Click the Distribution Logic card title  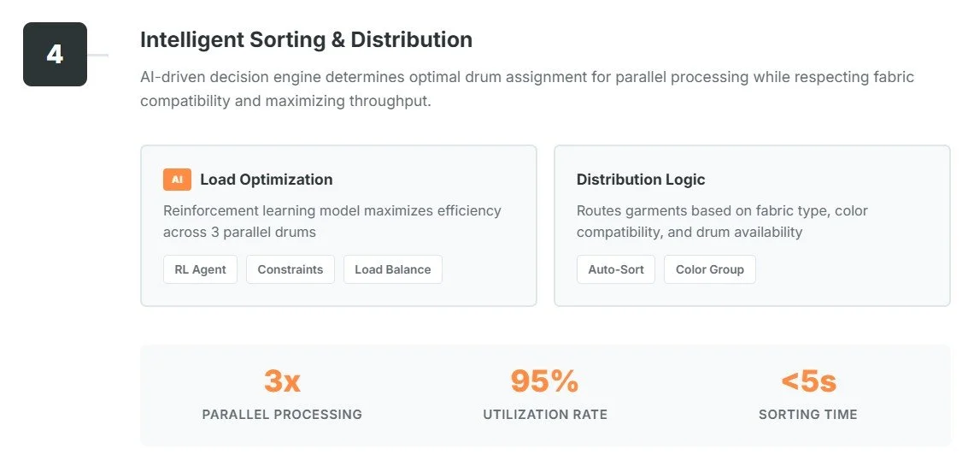641,180
